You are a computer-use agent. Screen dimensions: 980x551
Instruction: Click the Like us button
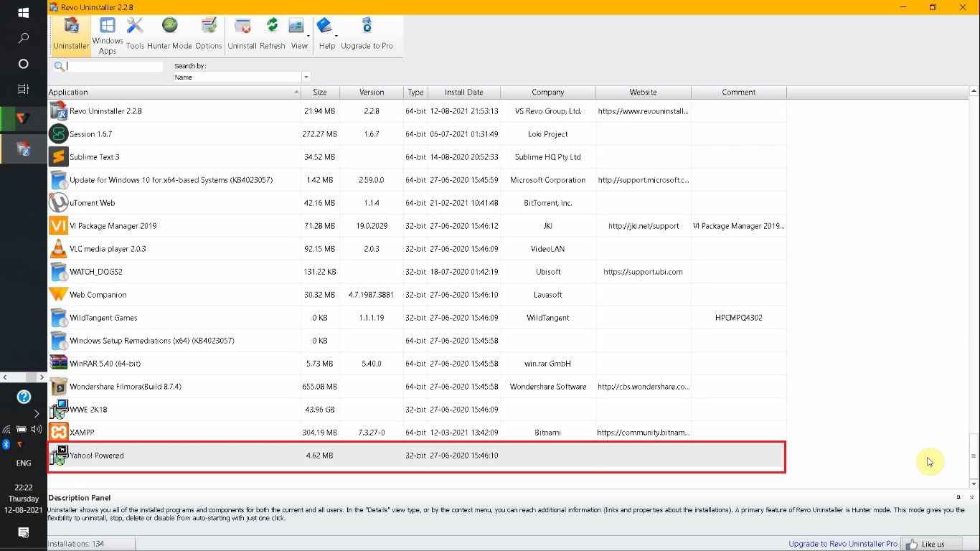pos(931,544)
